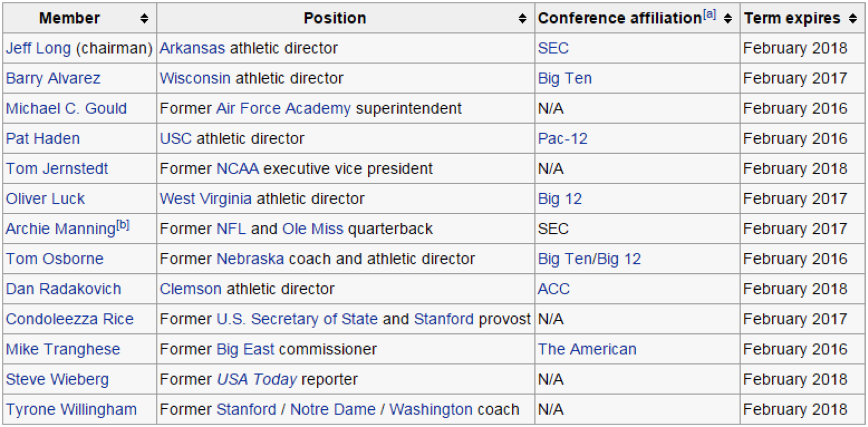Click The American conference link
The height and width of the screenshot is (427, 868).
587,349
